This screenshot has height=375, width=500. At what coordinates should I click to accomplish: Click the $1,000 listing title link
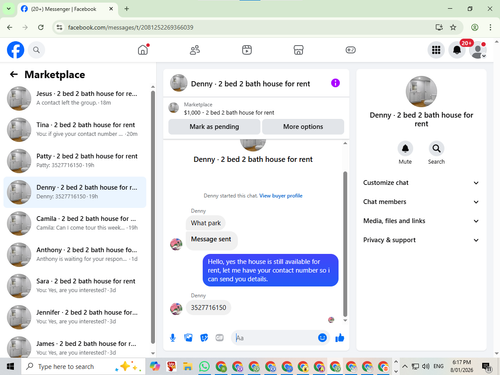[x=229, y=113]
